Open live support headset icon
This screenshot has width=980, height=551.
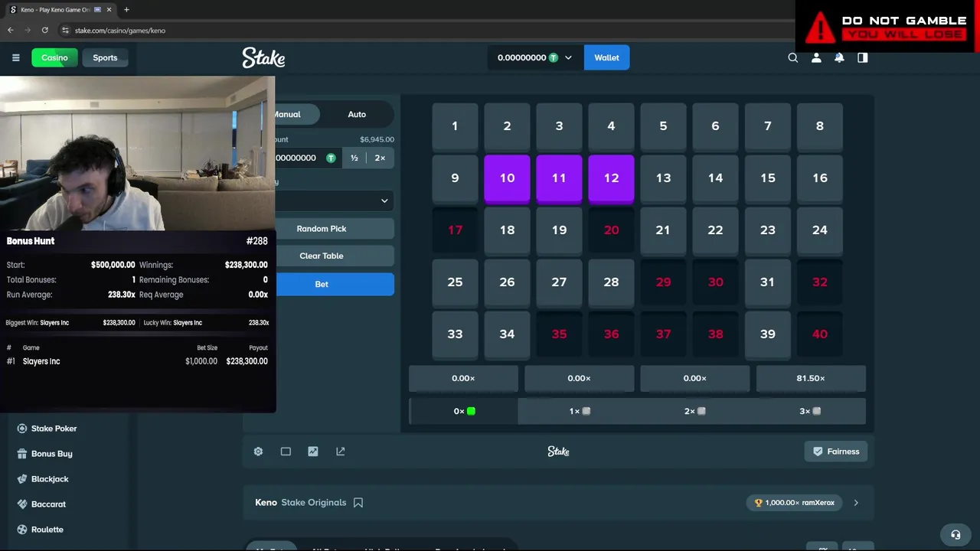coord(955,535)
